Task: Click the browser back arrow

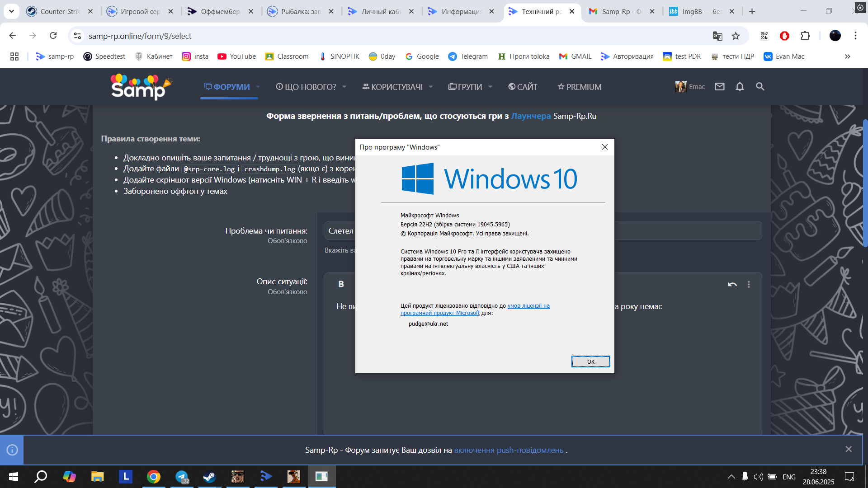Action: tap(13, 36)
